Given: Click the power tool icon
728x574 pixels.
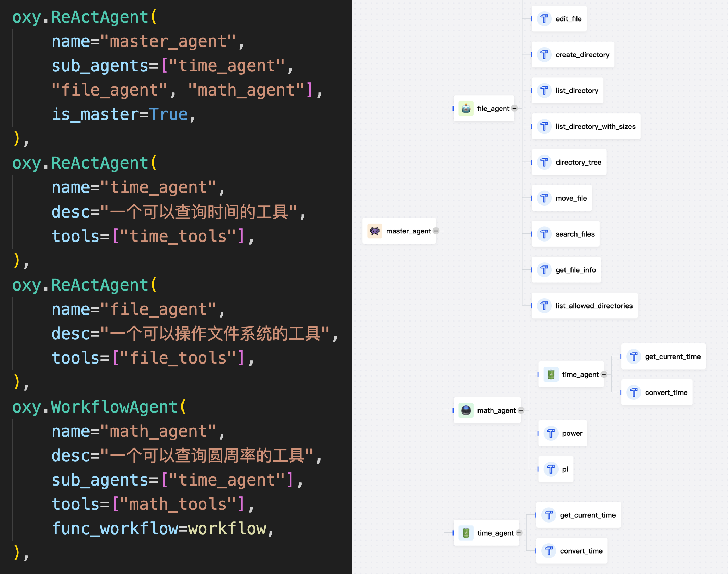Looking at the screenshot, I should (551, 433).
